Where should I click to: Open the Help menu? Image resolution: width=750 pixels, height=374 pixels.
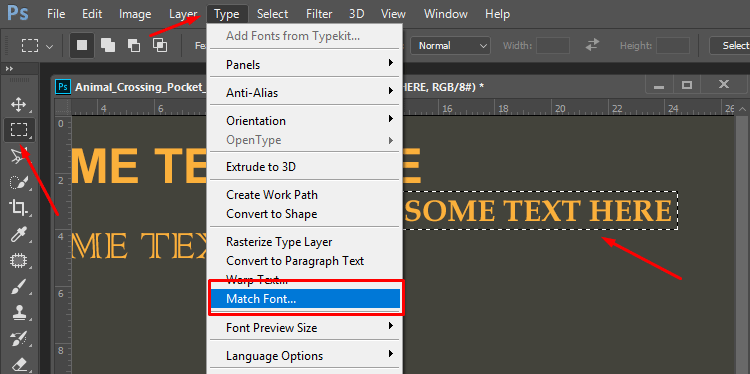click(497, 14)
